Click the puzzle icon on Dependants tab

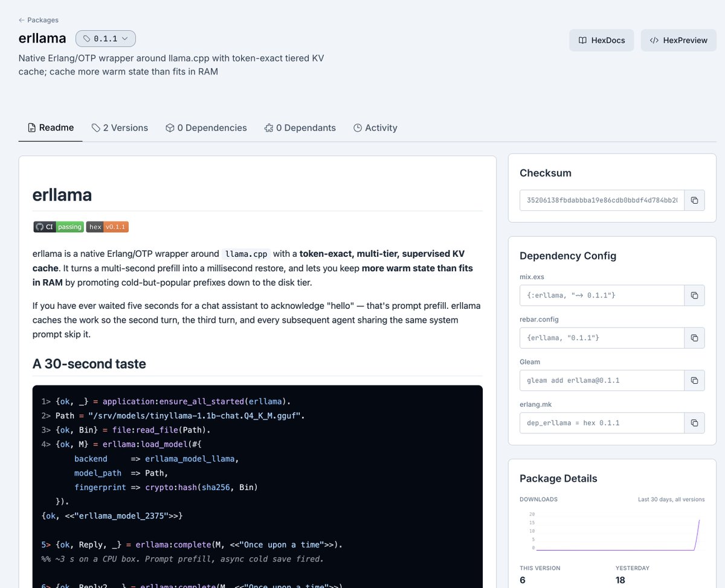[x=269, y=128]
